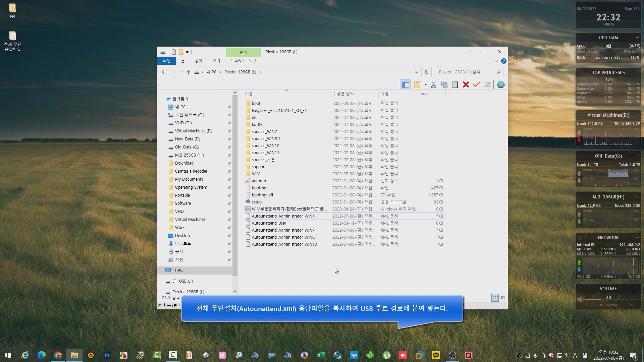The image size is (644, 362).
Task: Open Chrome from the taskbar
Action: point(58,355)
